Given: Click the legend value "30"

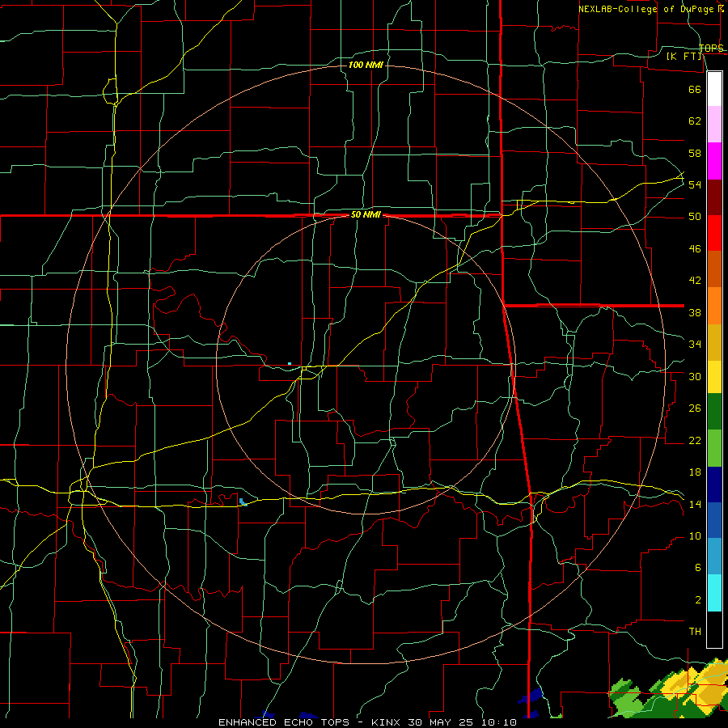Looking at the screenshot, I should pyautogui.click(x=695, y=376).
